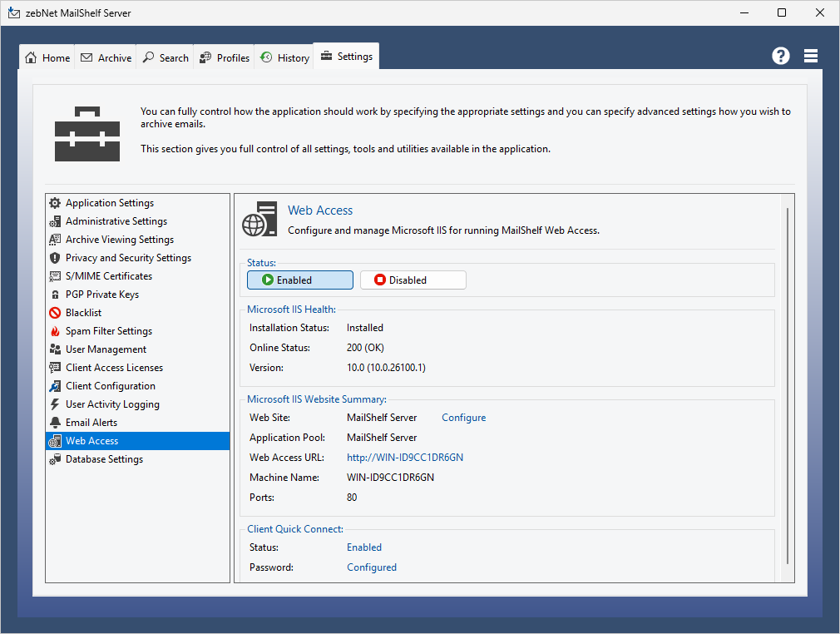
Task: Go to the Profiles tab
Action: [x=225, y=57]
